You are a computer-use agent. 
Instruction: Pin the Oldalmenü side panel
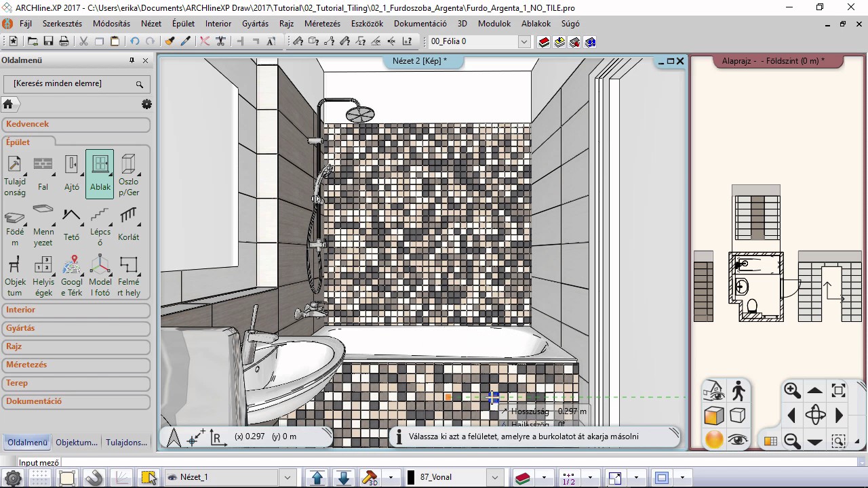click(132, 60)
